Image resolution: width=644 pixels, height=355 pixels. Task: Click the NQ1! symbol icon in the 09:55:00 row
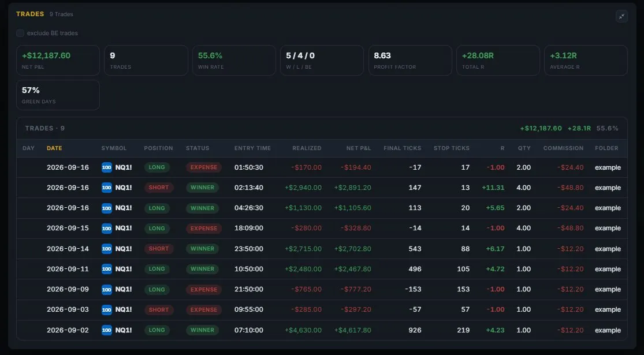107,309
